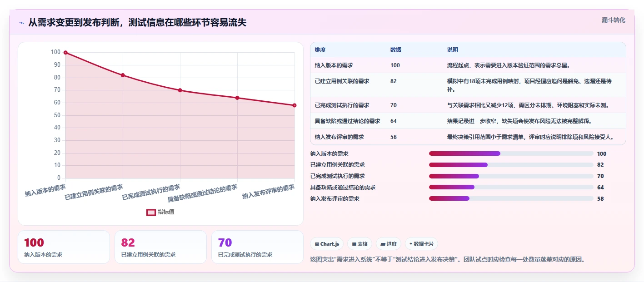Click x-axis label 纳入发布评审的需求
644x282 pixels.
point(269,192)
